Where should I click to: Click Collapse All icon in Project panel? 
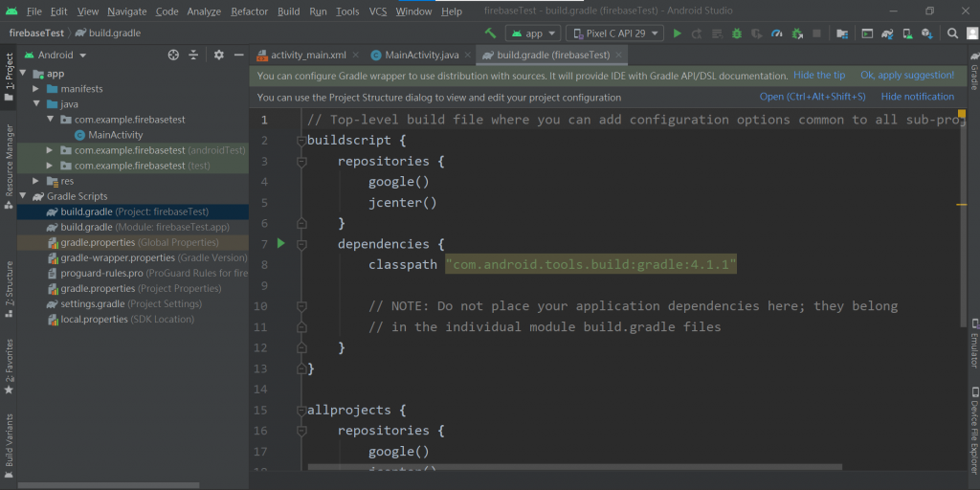193,55
